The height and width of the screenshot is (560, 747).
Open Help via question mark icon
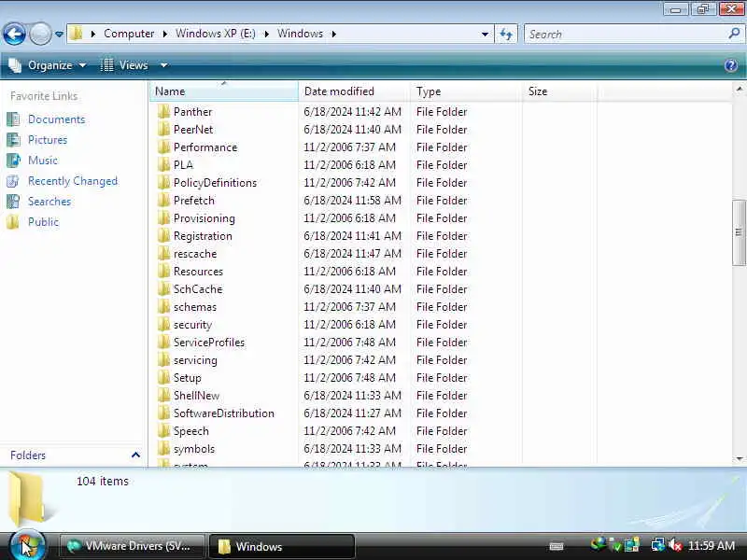tap(731, 65)
